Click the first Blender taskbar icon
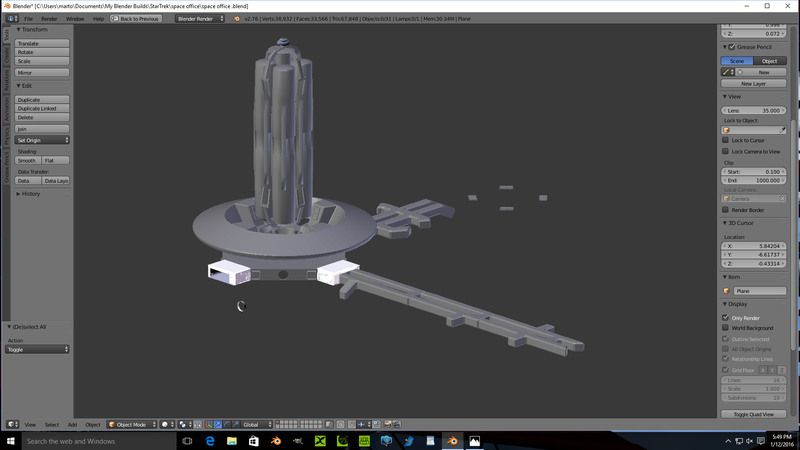Screen dimensions: 800x450 276,441
